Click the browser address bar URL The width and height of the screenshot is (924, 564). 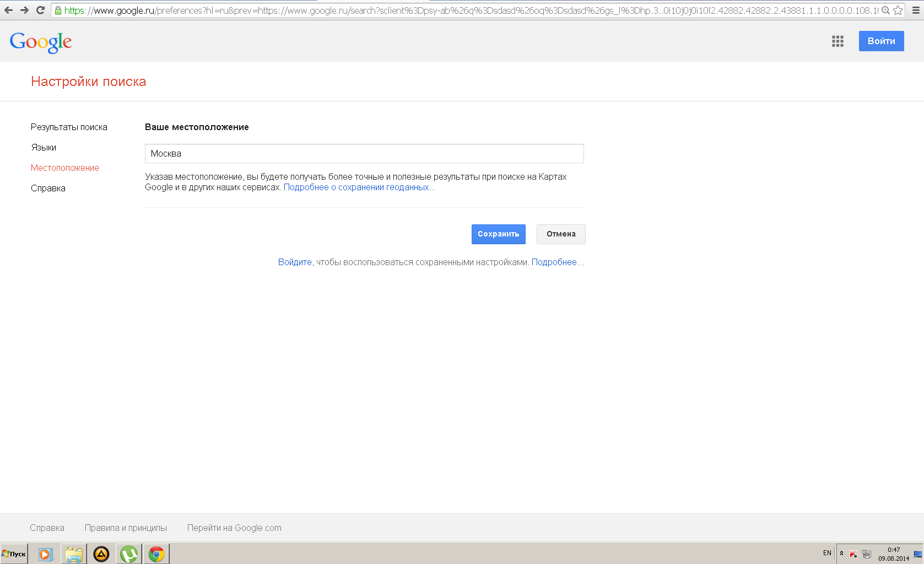point(471,10)
